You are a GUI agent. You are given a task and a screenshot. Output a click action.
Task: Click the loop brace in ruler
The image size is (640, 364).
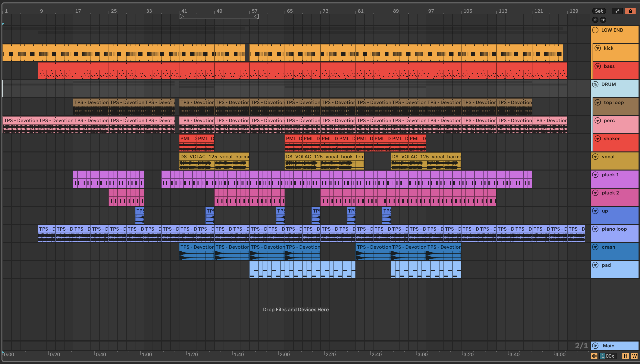[x=219, y=17]
